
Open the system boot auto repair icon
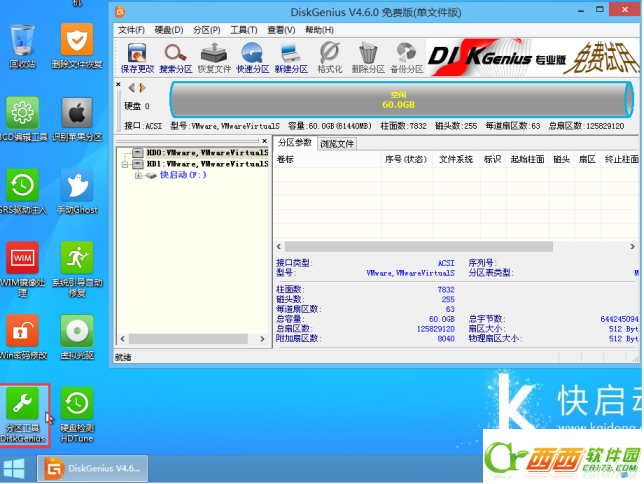[x=77, y=270]
